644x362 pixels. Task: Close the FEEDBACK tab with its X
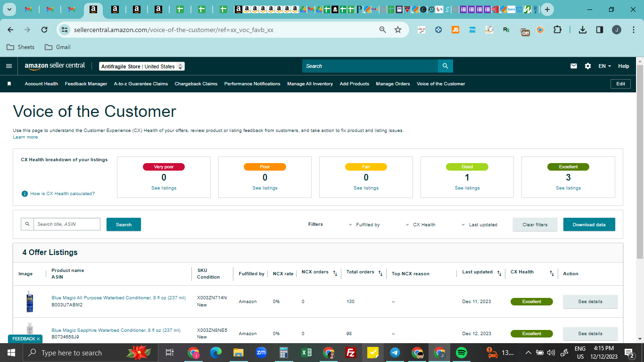(x=38, y=339)
